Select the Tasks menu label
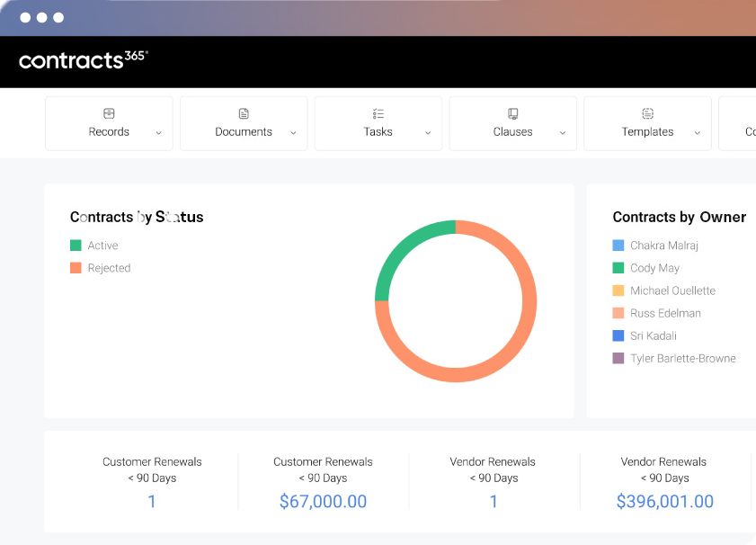 point(378,132)
